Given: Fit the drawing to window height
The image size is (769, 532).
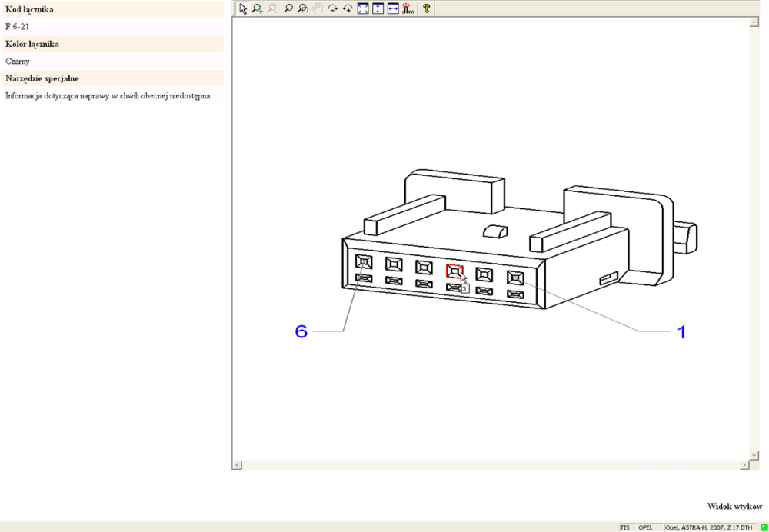Looking at the screenshot, I should (x=378, y=8).
